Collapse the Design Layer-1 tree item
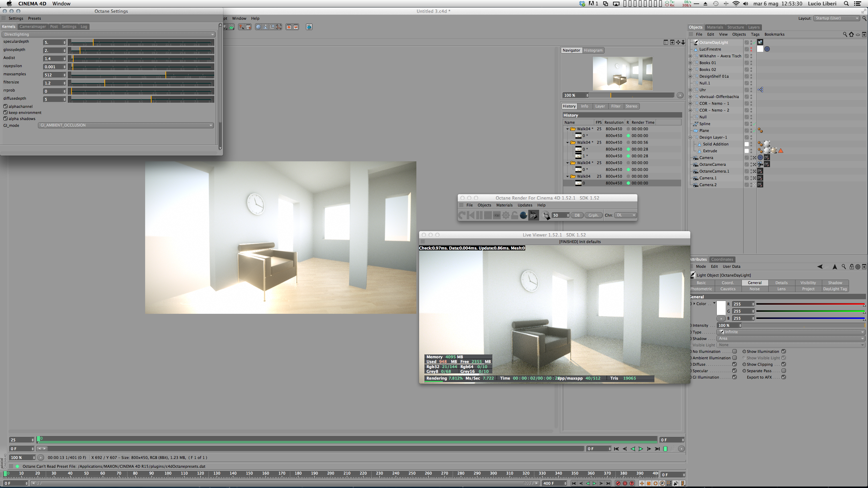This screenshot has height=488, width=868. pyautogui.click(x=690, y=137)
